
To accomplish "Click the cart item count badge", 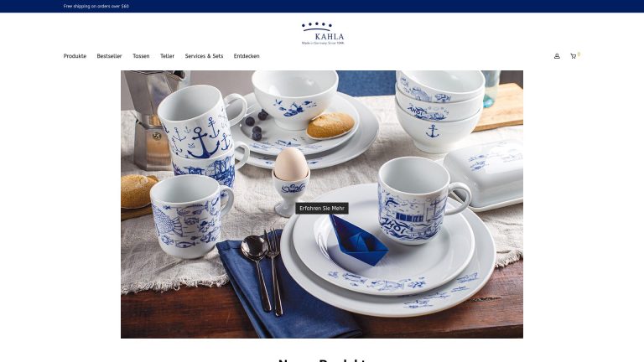I will (x=579, y=54).
